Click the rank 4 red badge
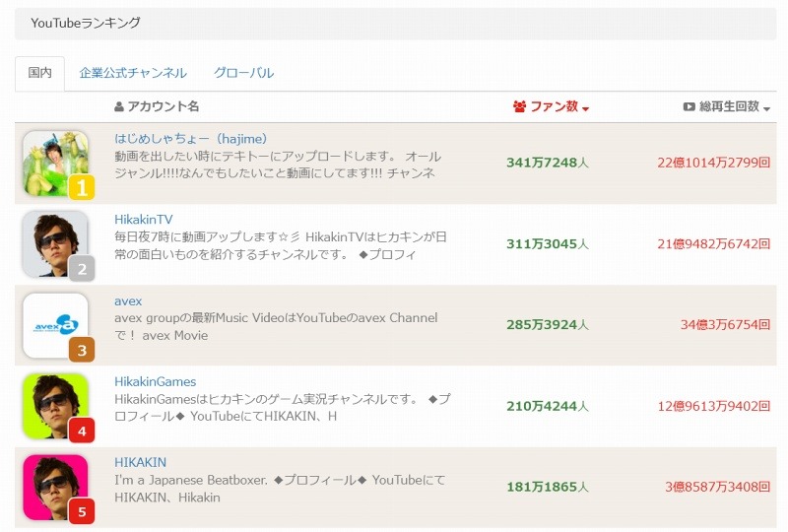788x532 pixels. pos(82,431)
